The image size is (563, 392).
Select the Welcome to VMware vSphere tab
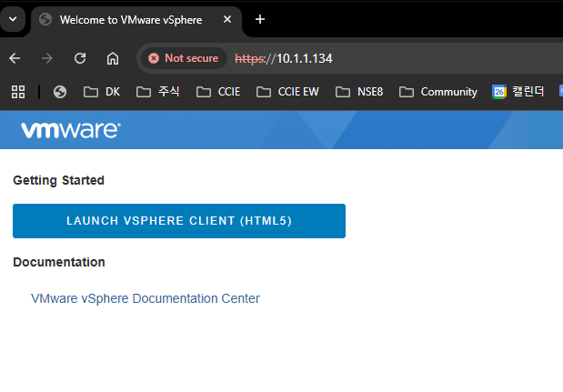pyautogui.click(x=136, y=20)
